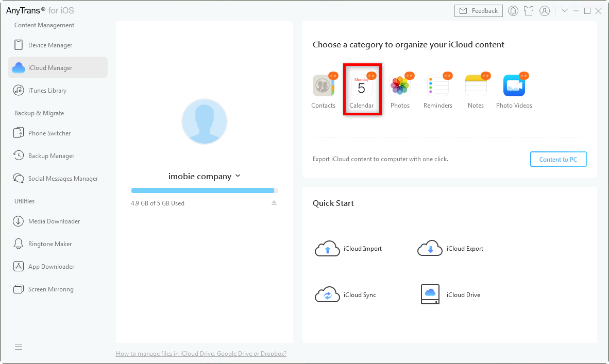Viewport: 609px width, 364px height.
Task: Click the iCloud Export label
Action: coord(465,249)
